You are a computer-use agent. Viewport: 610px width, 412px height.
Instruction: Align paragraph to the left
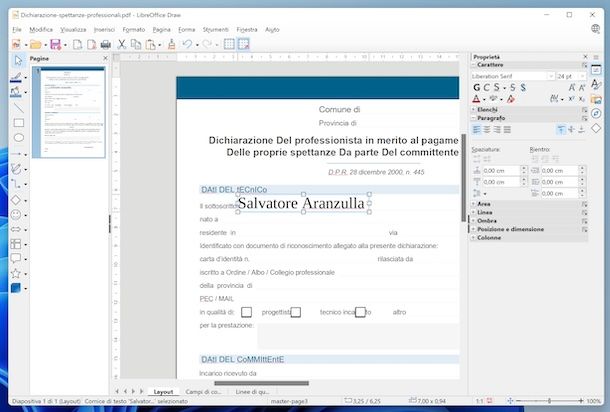point(477,130)
